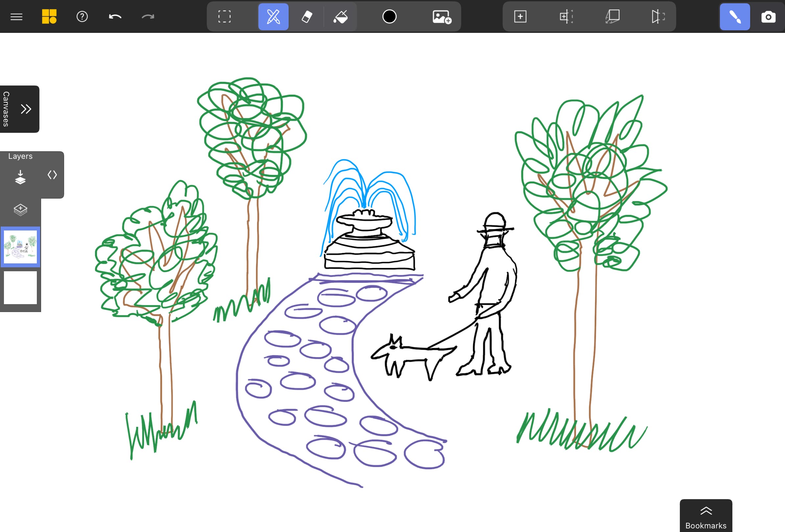The width and height of the screenshot is (785, 532).
Task: Select the blank white layer thumbnail
Action: click(x=20, y=288)
